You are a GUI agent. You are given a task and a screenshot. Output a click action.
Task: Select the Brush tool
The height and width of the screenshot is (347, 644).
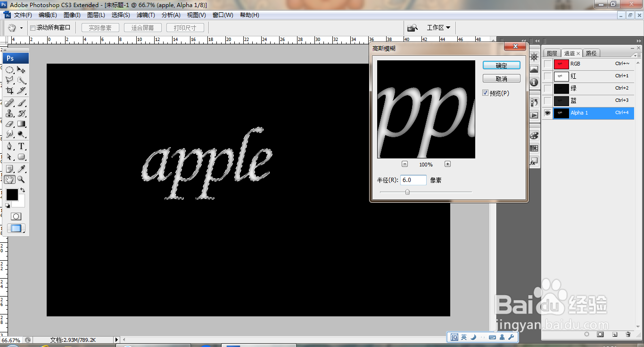click(21, 103)
